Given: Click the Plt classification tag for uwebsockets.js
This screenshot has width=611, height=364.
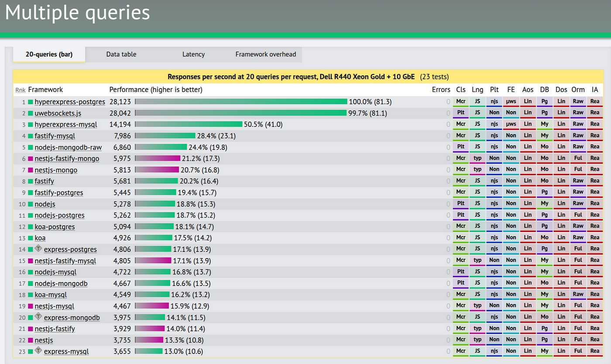Looking at the screenshot, I should [x=461, y=113].
